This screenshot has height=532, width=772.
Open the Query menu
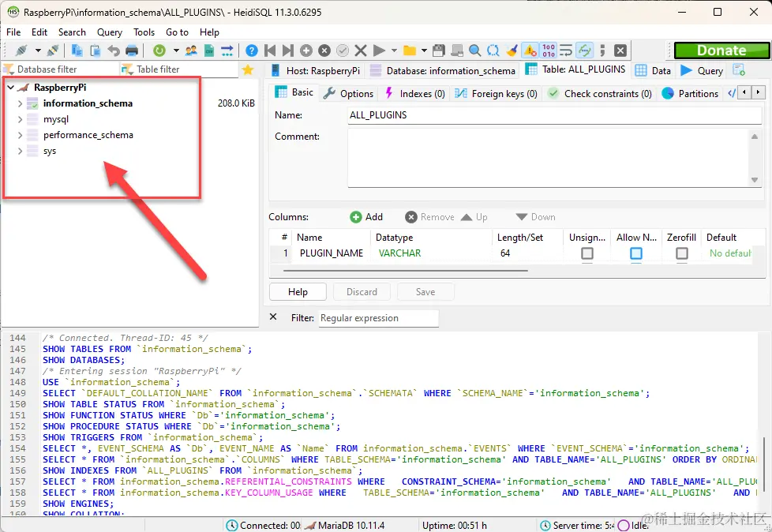pyautogui.click(x=109, y=32)
